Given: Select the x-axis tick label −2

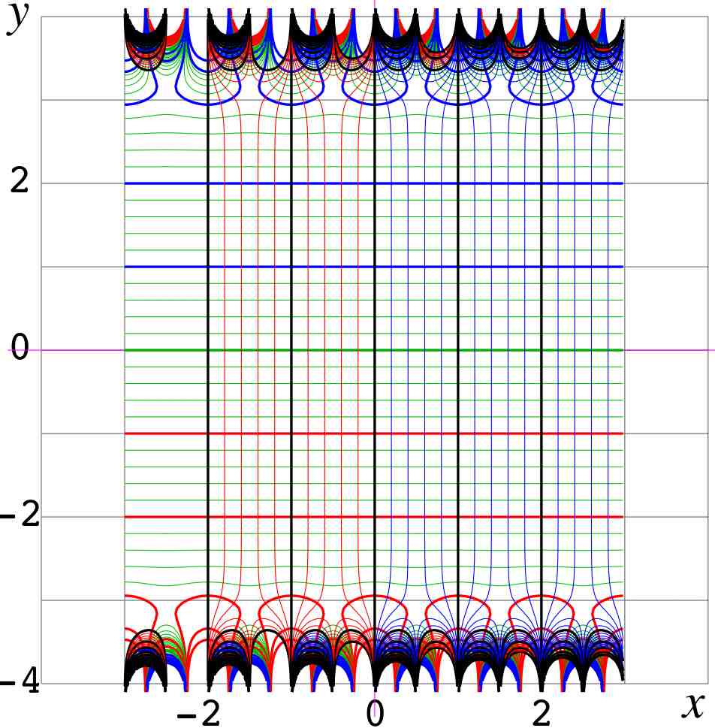Looking at the screenshot, I should (x=201, y=712).
